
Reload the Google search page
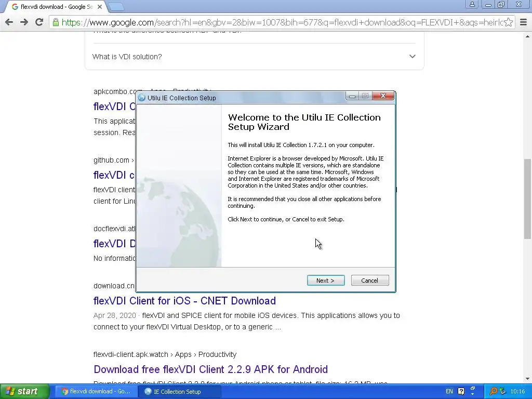[39, 22]
